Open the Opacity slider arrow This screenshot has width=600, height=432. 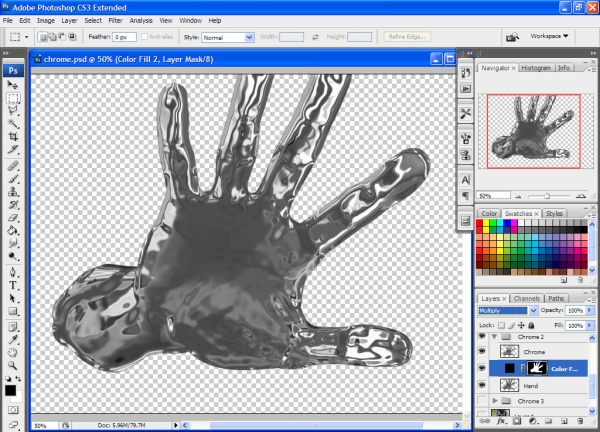pos(590,310)
